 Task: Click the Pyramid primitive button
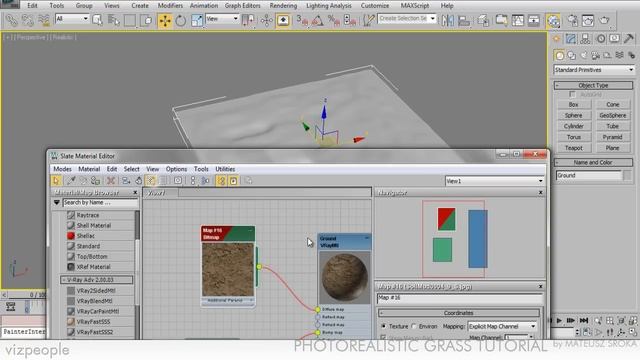612,137
